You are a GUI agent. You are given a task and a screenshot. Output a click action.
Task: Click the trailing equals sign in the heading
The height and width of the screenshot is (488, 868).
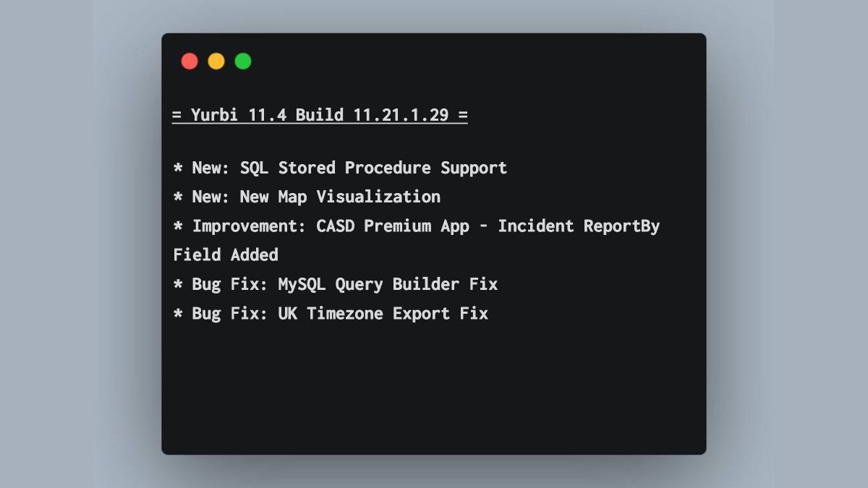coord(463,115)
